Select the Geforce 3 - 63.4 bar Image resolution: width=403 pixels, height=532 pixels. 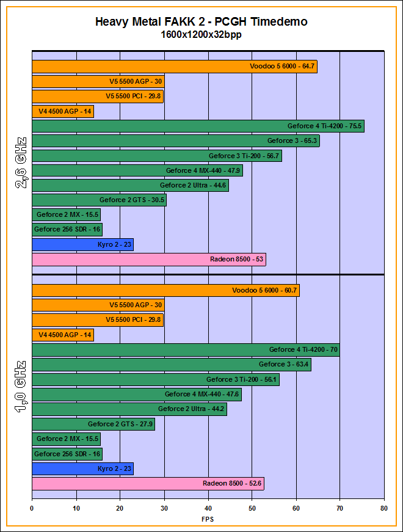point(171,365)
